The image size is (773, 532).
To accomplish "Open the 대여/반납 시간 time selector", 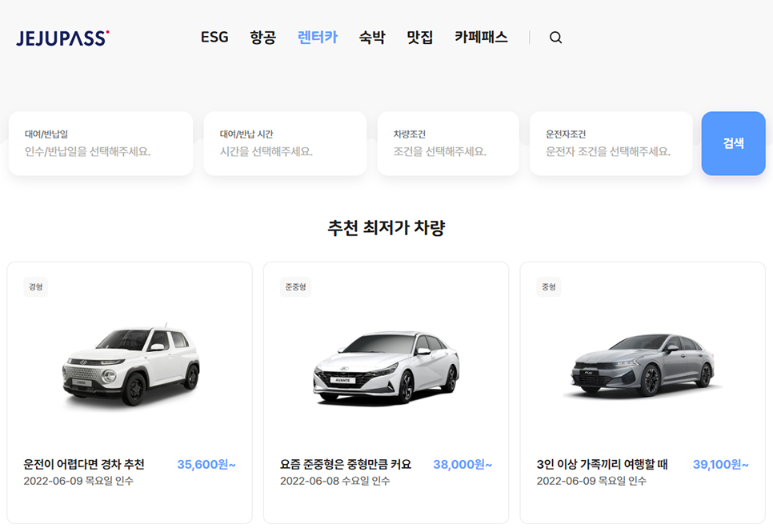I will coord(285,143).
